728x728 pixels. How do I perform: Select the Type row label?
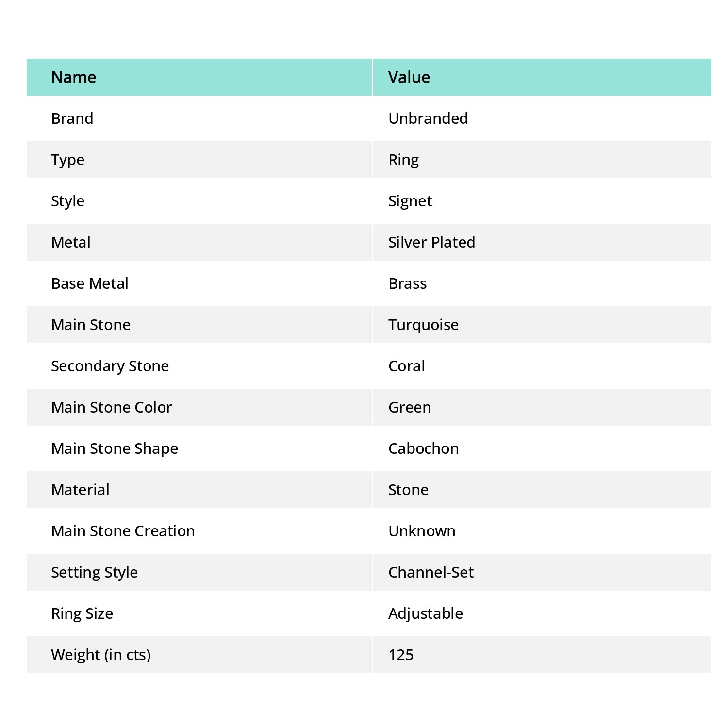[68, 160]
